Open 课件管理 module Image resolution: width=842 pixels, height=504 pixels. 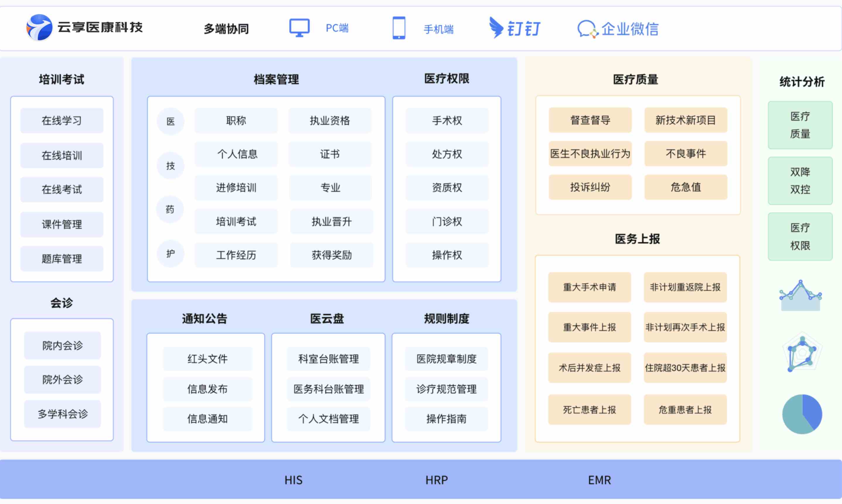pos(62,224)
